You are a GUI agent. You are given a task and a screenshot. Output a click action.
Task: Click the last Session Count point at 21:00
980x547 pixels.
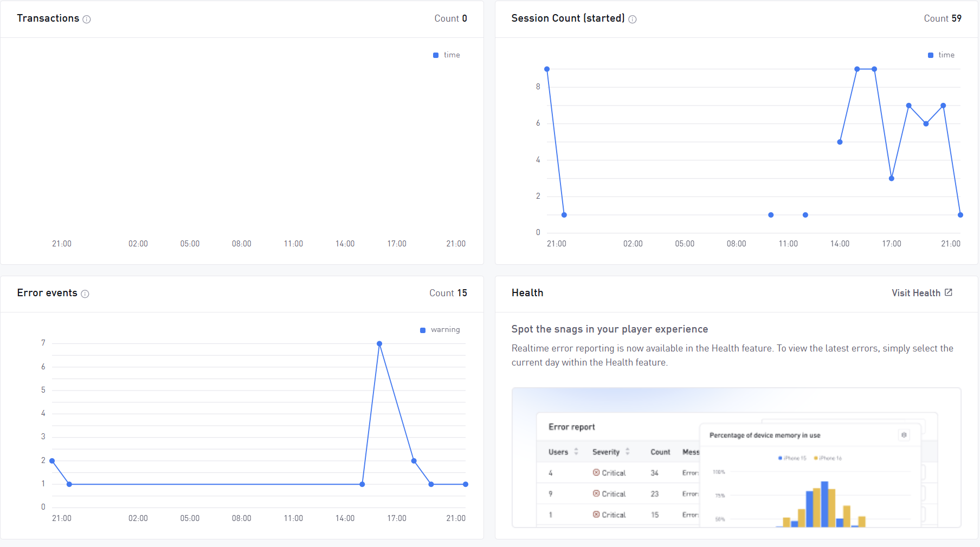coord(960,215)
